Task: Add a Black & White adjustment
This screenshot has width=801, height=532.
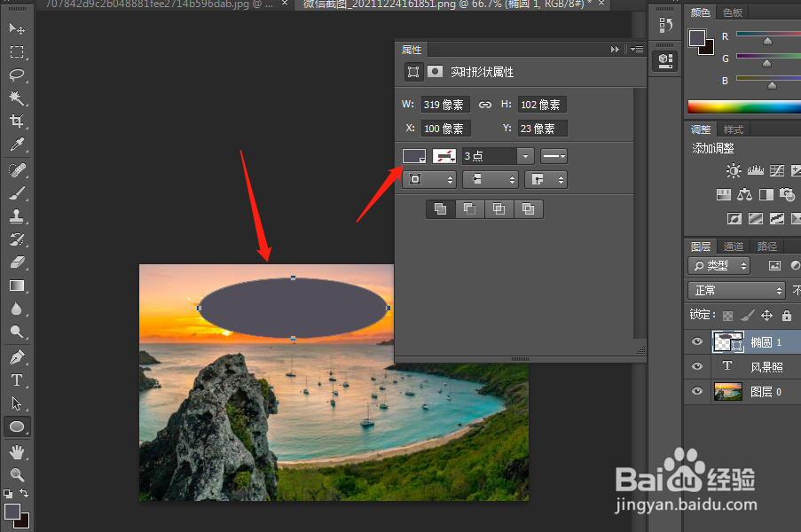Action: (766, 194)
